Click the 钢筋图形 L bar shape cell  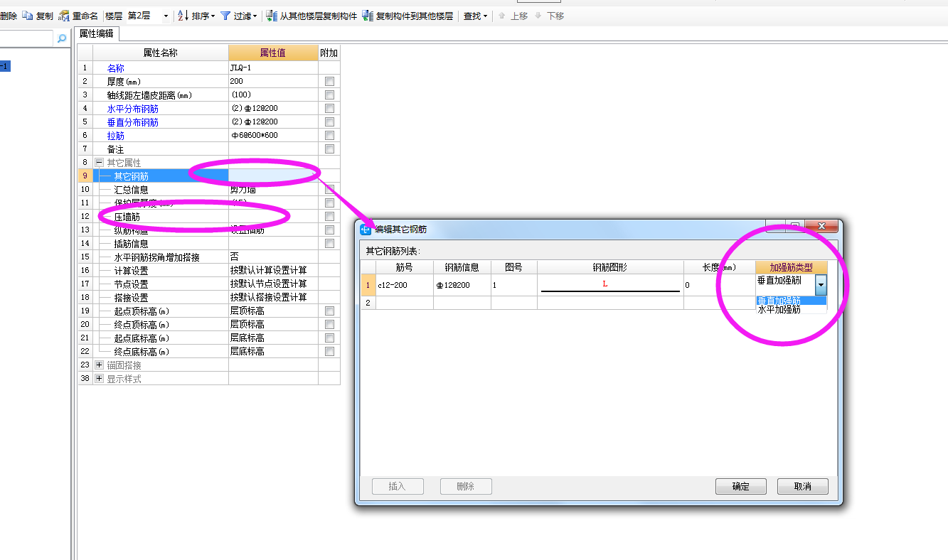point(610,285)
